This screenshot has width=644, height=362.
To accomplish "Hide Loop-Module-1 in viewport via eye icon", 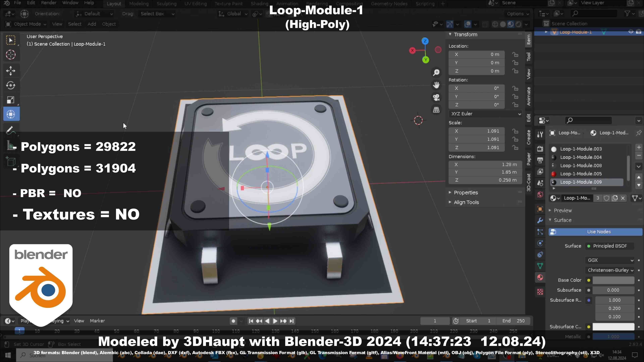I will [x=631, y=32].
